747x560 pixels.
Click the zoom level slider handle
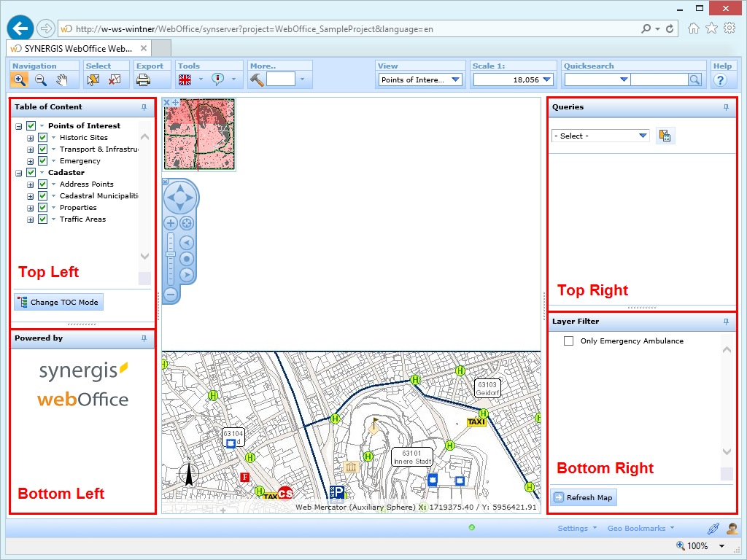pyautogui.click(x=170, y=254)
